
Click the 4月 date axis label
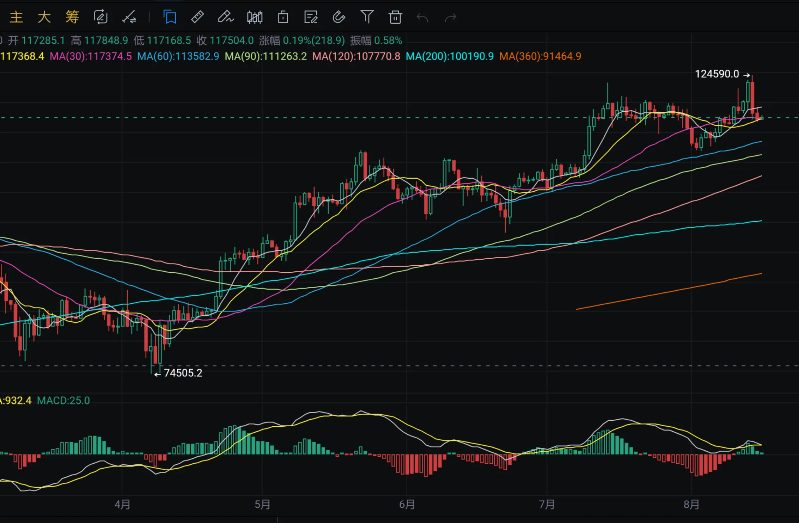point(122,505)
